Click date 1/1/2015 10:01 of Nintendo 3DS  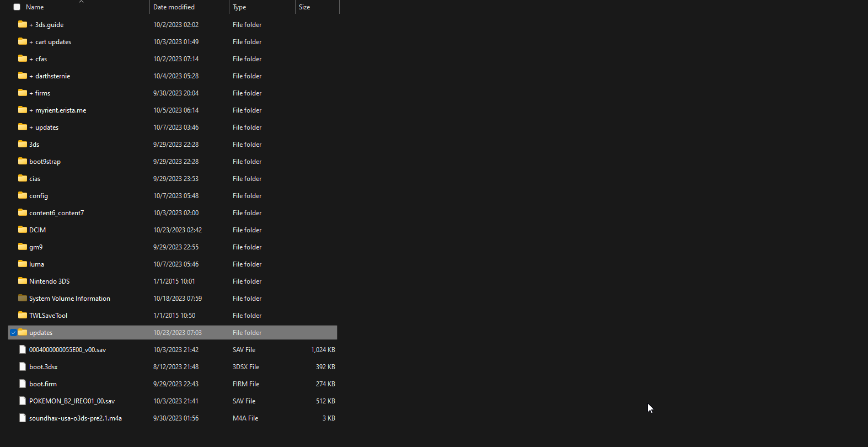(x=174, y=281)
